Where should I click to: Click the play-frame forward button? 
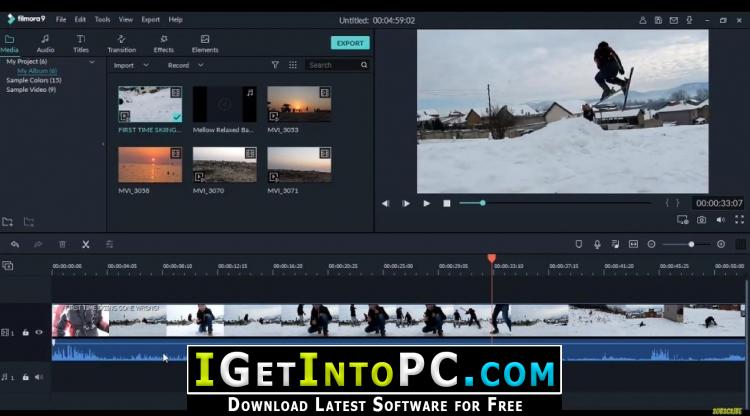(x=406, y=203)
